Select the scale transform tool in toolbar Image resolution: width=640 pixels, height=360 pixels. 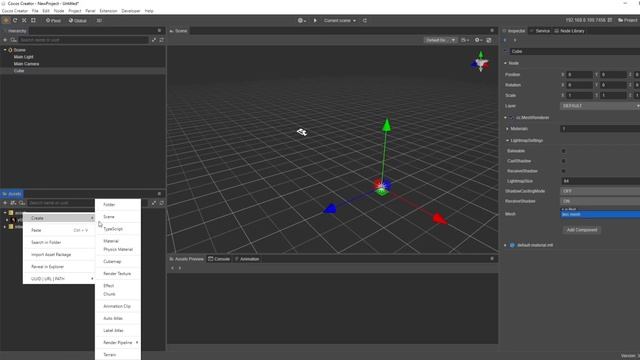(24, 20)
